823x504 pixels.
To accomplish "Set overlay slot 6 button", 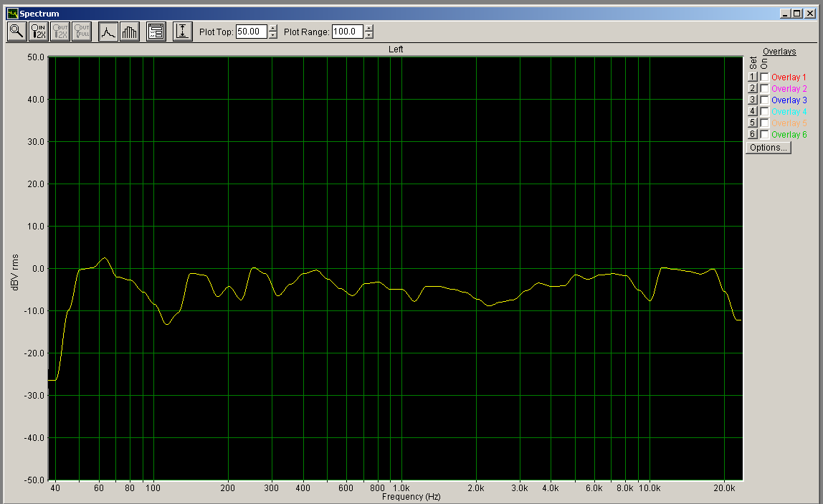I will click(x=752, y=135).
